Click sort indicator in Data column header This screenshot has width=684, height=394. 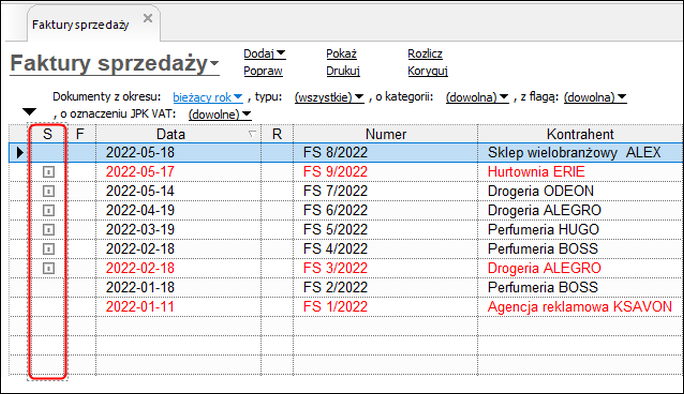pos(252,134)
